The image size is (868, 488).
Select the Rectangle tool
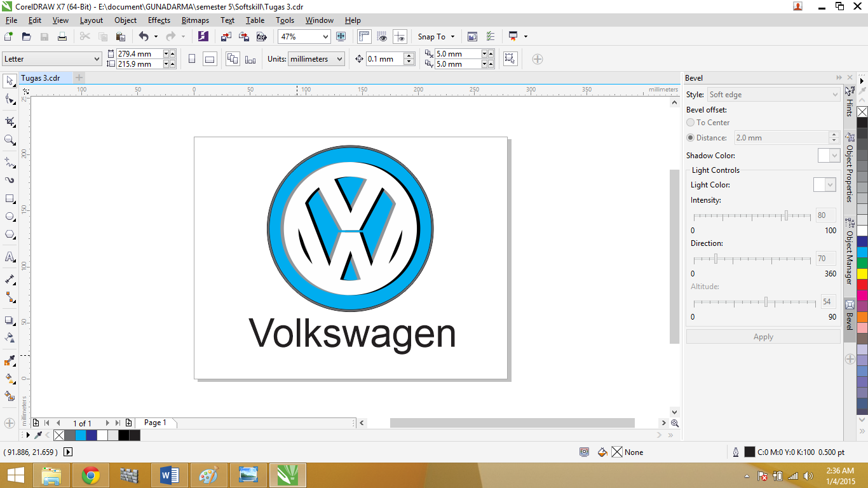[x=10, y=199]
